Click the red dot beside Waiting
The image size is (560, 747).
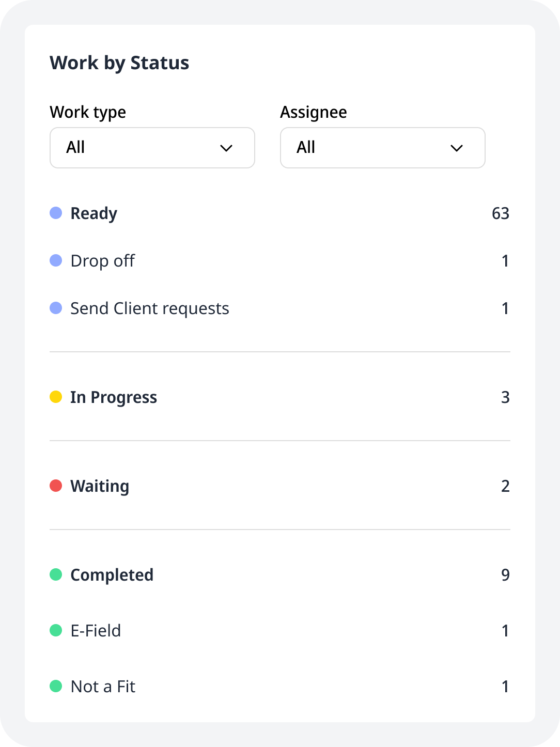click(56, 486)
